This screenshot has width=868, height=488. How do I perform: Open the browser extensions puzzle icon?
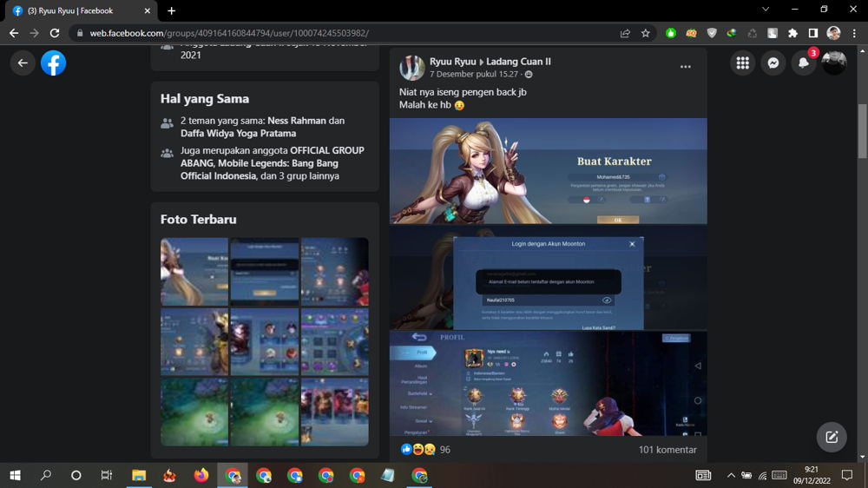point(792,33)
